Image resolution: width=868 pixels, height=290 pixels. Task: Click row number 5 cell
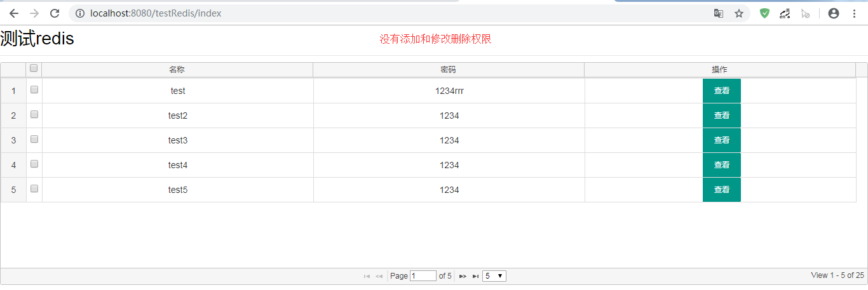pyautogui.click(x=13, y=190)
